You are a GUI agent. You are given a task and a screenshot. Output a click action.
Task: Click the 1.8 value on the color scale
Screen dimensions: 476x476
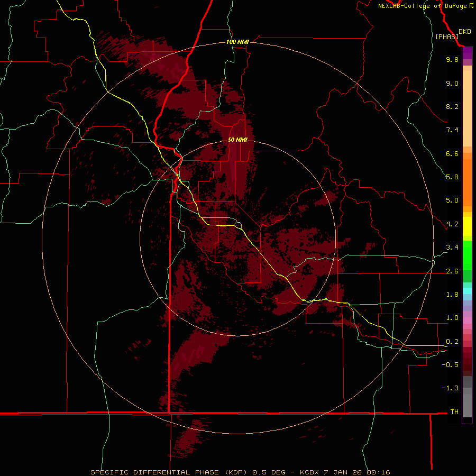tap(452, 295)
